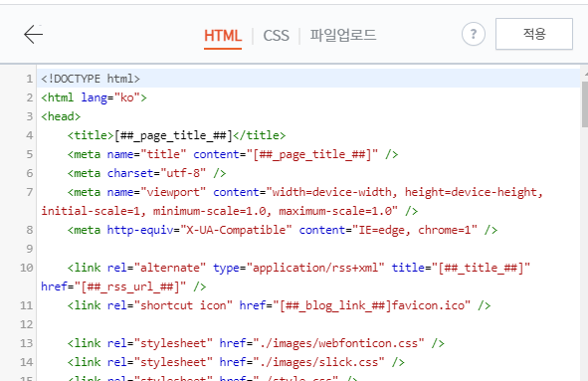Click the [##_page_title_##] title tag line
The height and width of the screenshot is (381, 588).
click(176, 135)
